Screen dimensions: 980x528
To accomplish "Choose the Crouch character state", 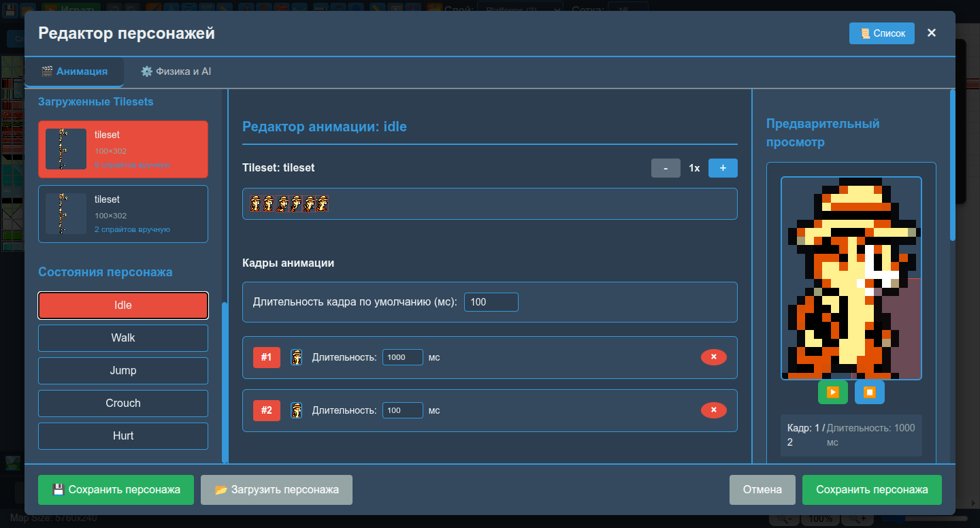I will pyautogui.click(x=123, y=403).
